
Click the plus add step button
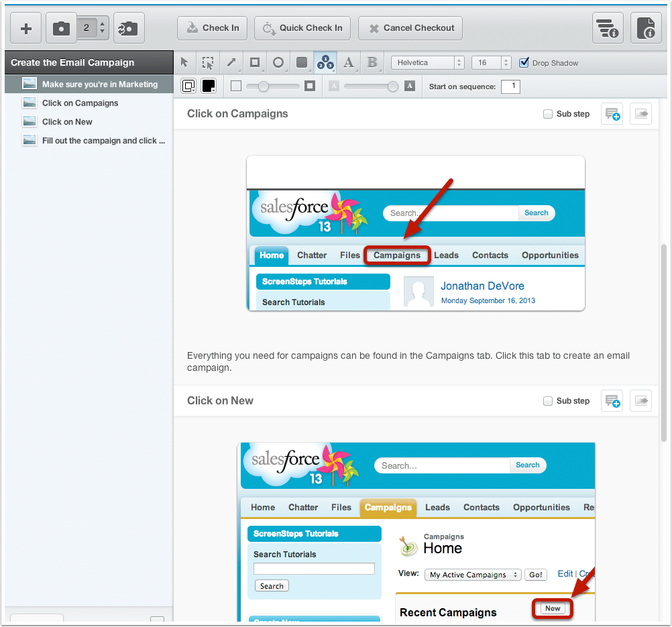[25, 28]
